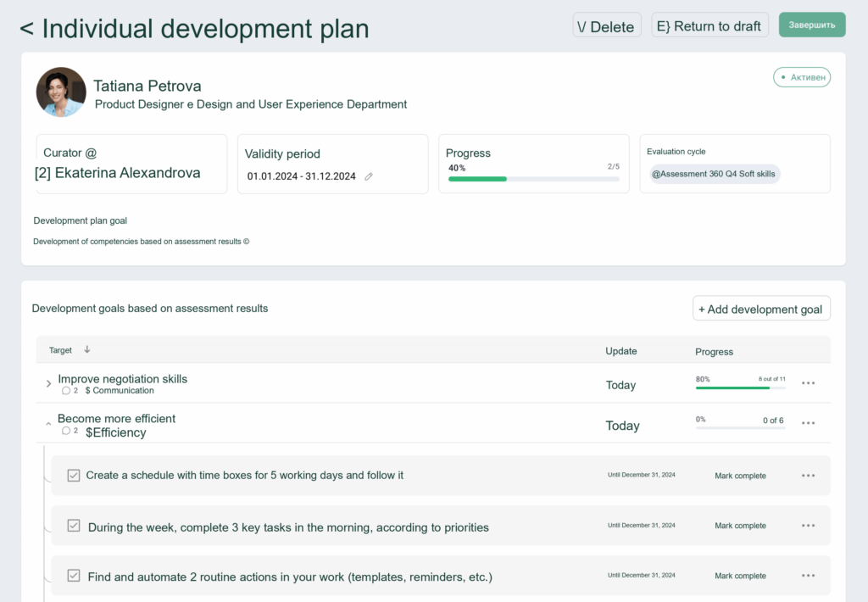Click the Активен status badge
Viewport: 868px width, 602px height.
pos(802,77)
